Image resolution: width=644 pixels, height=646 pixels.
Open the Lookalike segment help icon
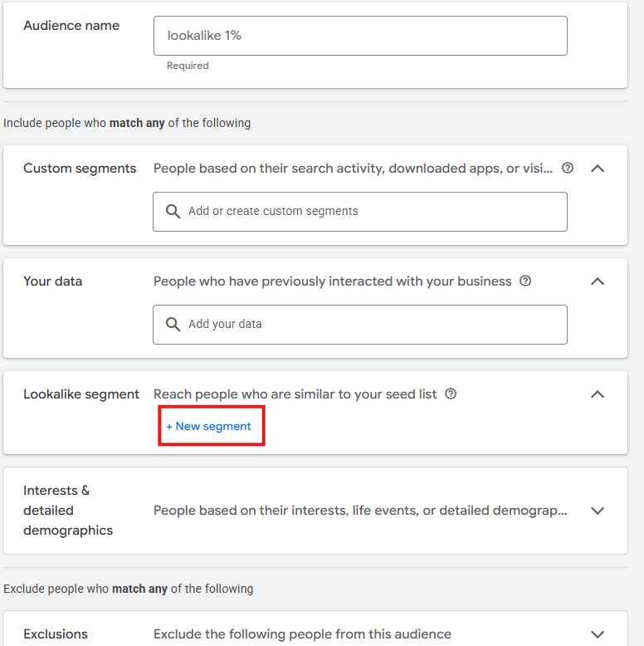451,394
